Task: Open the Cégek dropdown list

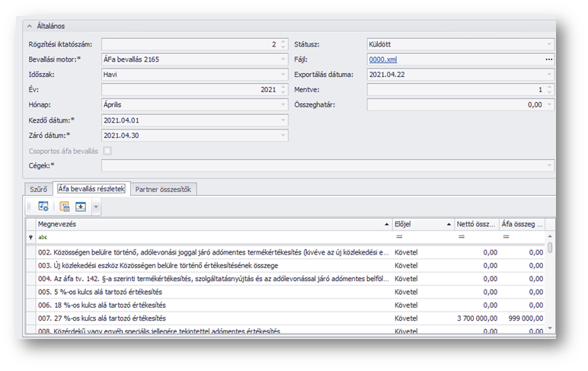Action: click(548, 165)
